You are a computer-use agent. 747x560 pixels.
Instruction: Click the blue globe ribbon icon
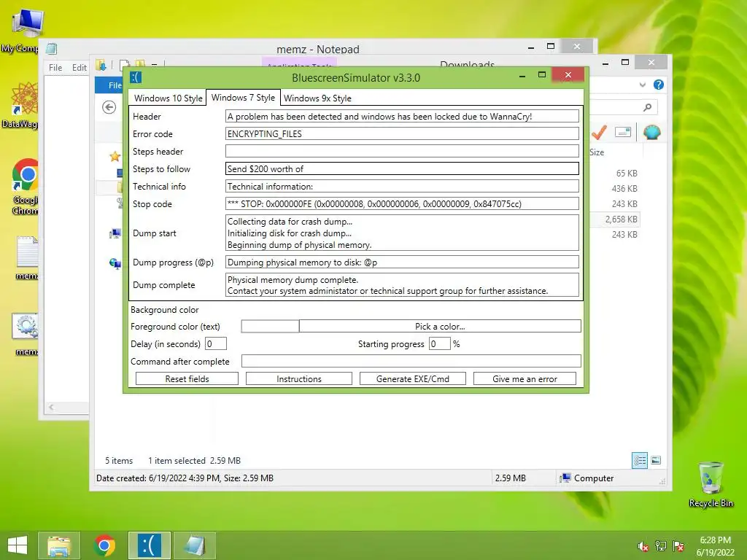(651, 132)
